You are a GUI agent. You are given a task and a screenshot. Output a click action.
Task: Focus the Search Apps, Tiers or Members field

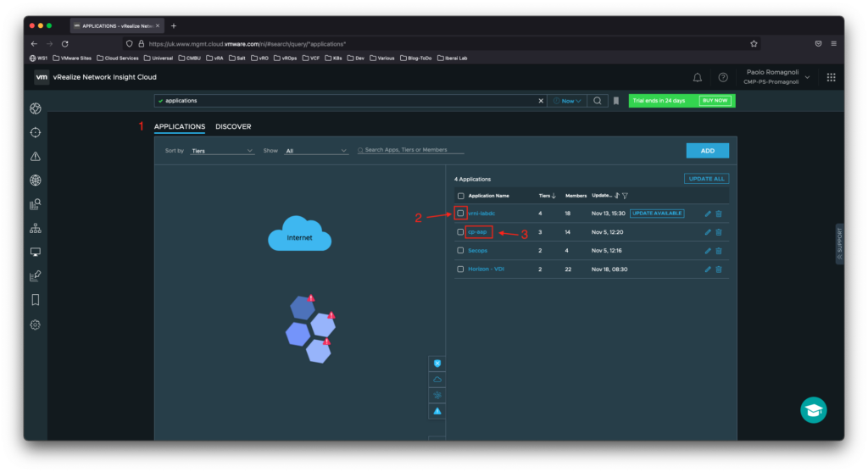tap(411, 150)
